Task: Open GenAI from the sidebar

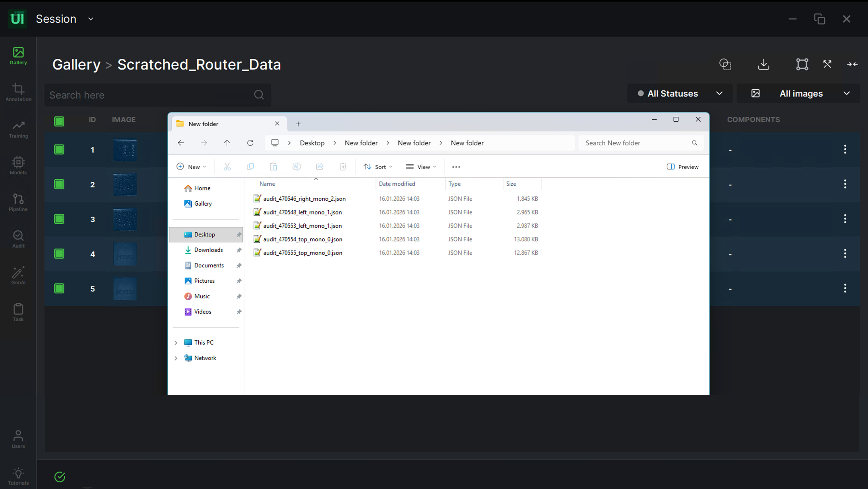Action: tap(18, 276)
